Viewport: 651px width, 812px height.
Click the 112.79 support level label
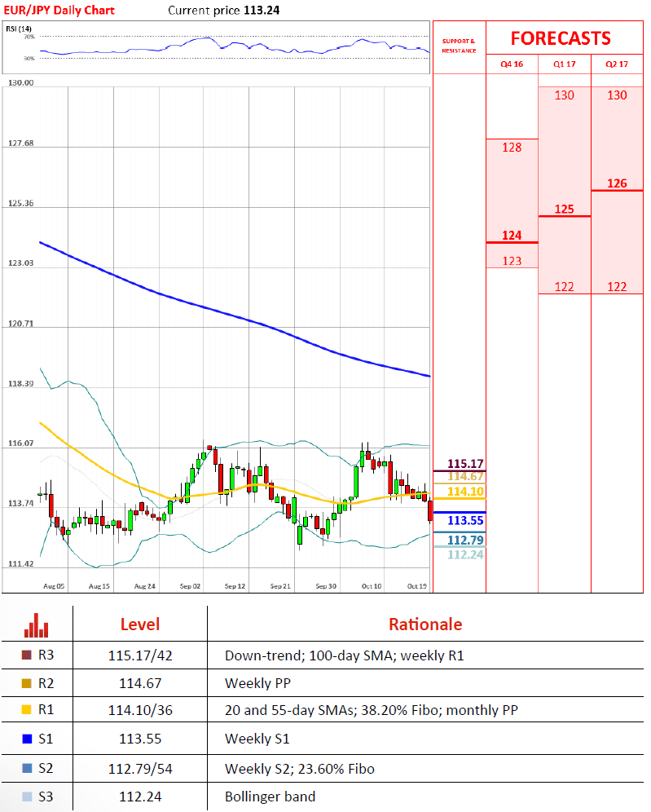465,541
